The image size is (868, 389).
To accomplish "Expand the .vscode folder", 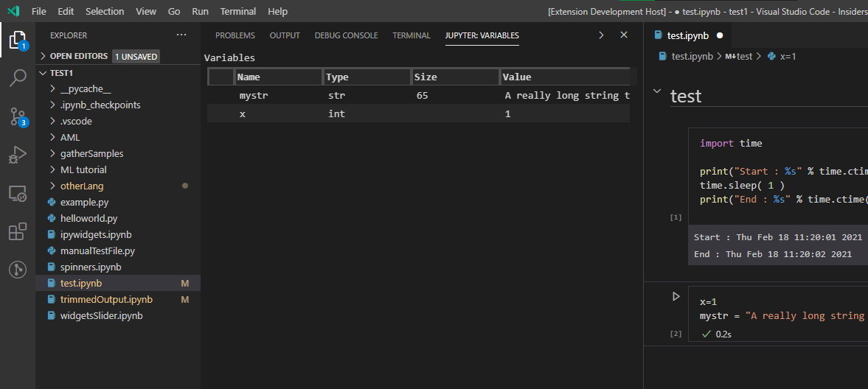I will click(x=52, y=121).
